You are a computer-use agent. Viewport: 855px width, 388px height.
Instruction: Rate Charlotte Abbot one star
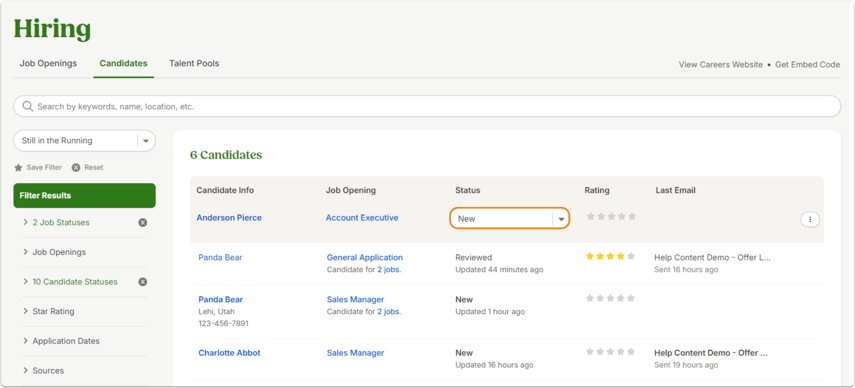click(589, 351)
